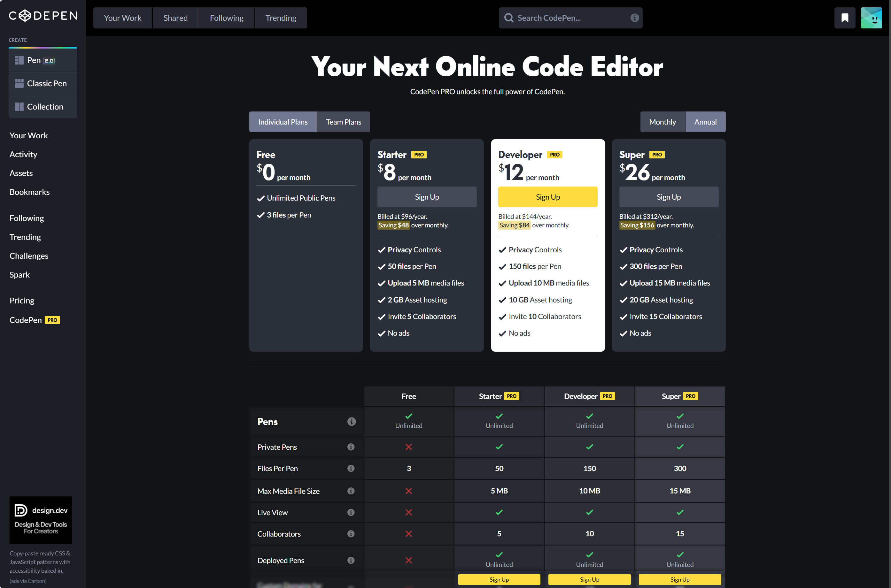Viewport: 891px width, 588px height.
Task: Open Assets in the sidebar
Action: [x=21, y=173]
